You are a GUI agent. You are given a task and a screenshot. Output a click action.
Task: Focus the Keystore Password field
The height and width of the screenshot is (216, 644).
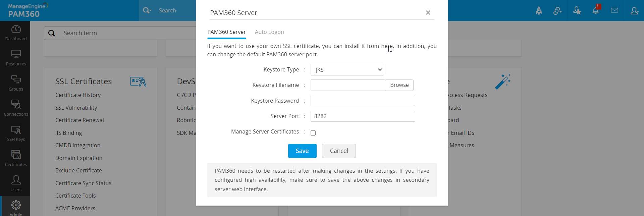363,101
